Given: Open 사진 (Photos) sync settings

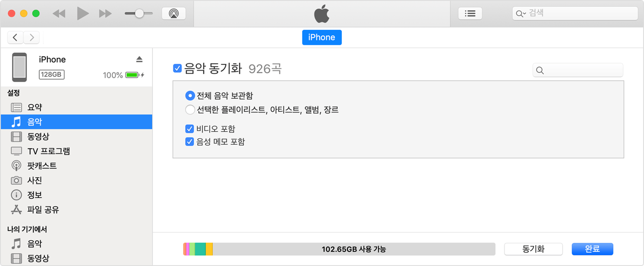Looking at the screenshot, I should 34,180.
